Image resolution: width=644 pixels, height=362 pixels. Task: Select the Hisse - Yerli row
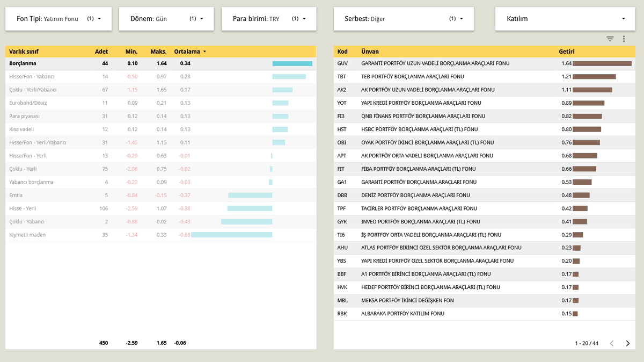pos(160,208)
